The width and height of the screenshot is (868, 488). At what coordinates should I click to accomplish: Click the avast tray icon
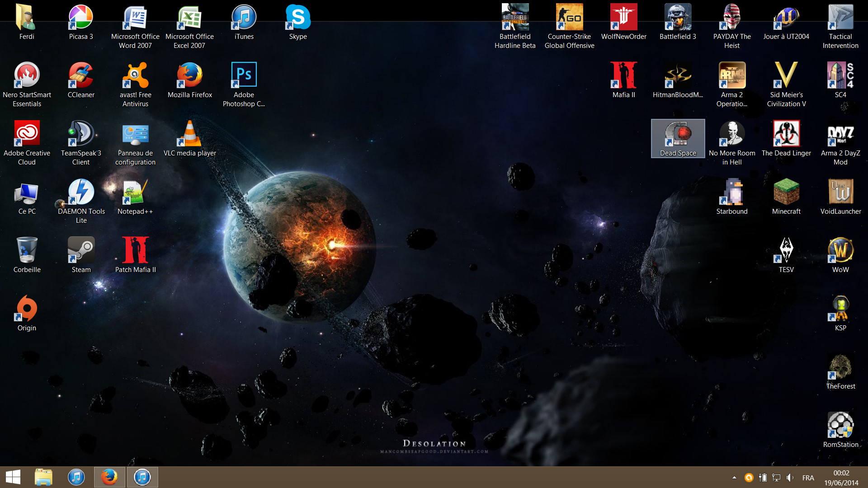749,478
